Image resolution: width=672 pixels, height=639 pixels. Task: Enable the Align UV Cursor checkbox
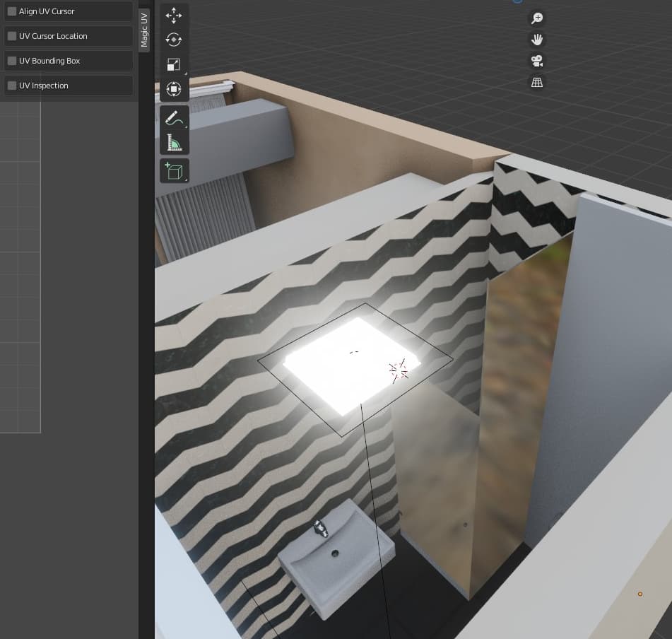click(x=11, y=11)
